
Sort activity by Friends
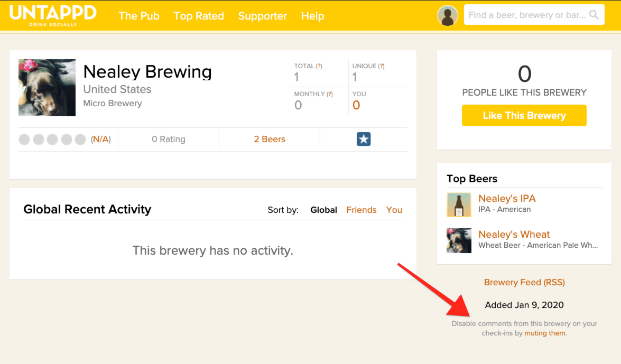click(x=362, y=210)
